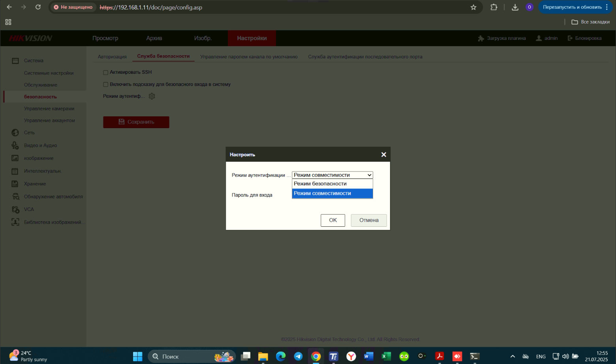Open Системные настройки in sidebar
This screenshot has width=616, height=364.
click(49, 73)
